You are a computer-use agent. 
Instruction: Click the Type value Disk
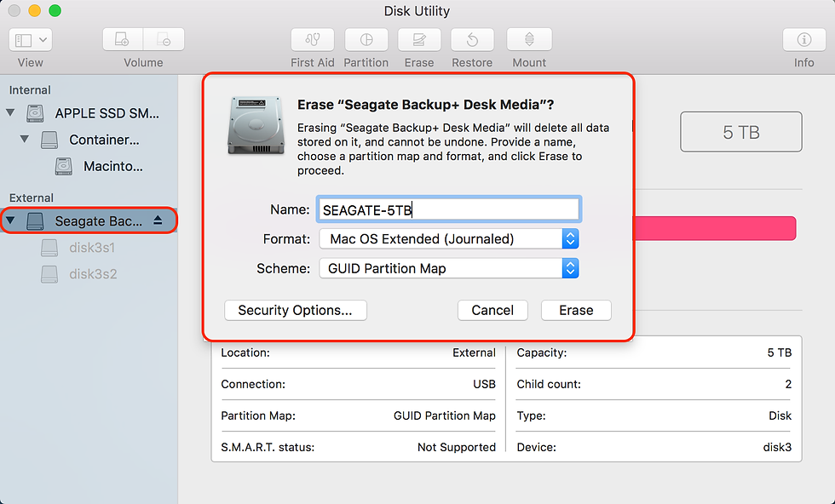pos(780,415)
